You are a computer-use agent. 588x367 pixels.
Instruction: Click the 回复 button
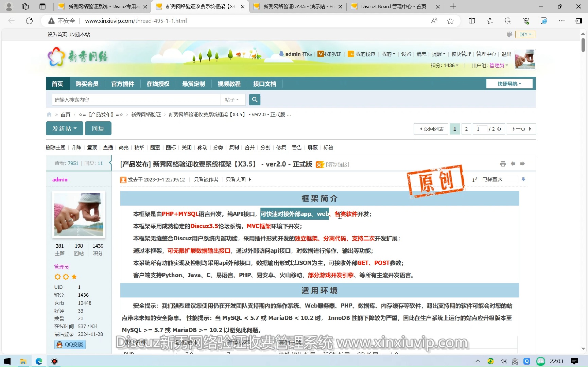click(98, 128)
